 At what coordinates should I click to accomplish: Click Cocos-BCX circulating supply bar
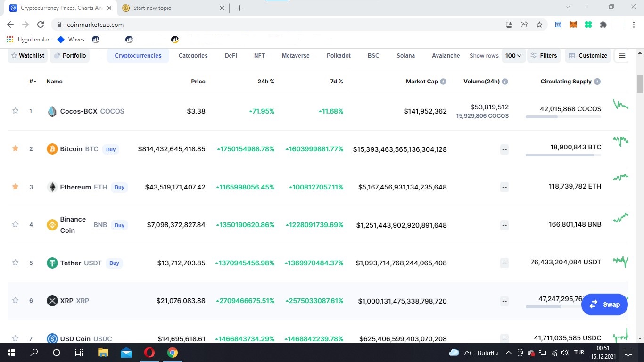(x=563, y=117)
